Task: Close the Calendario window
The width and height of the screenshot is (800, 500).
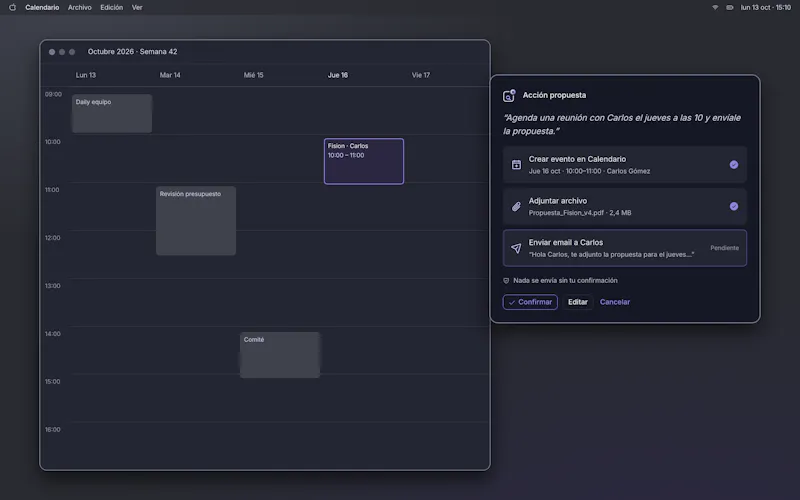Action: (x=52, y=52)
